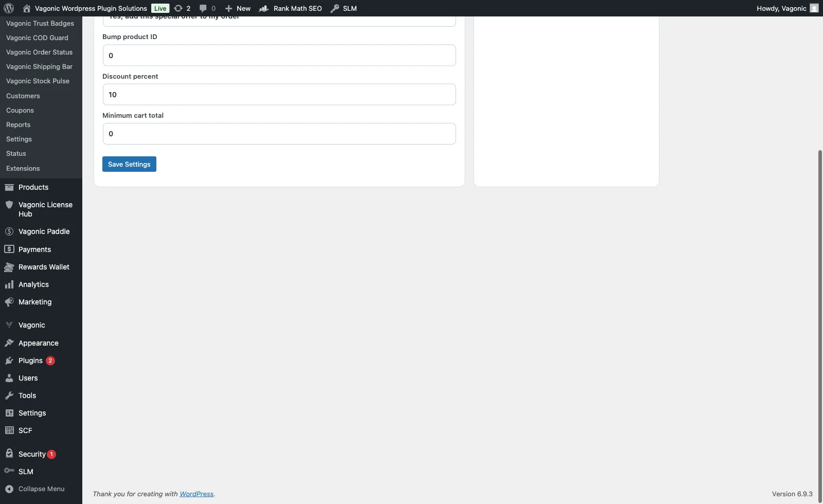Click the Analytics bar chart icon
The height and width of the screenshot is (504, 823).
pos(9,284)
